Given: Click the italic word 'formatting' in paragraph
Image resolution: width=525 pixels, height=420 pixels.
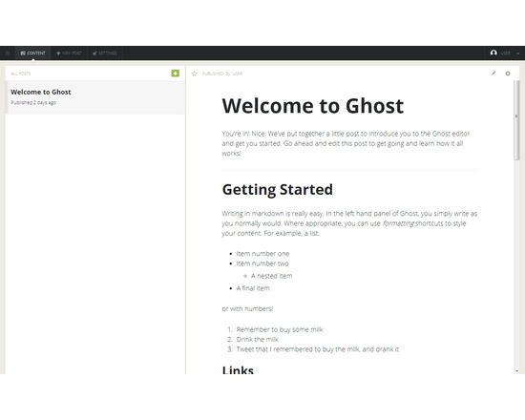Looking at the screenshot, I should click(x=398, y=223).
